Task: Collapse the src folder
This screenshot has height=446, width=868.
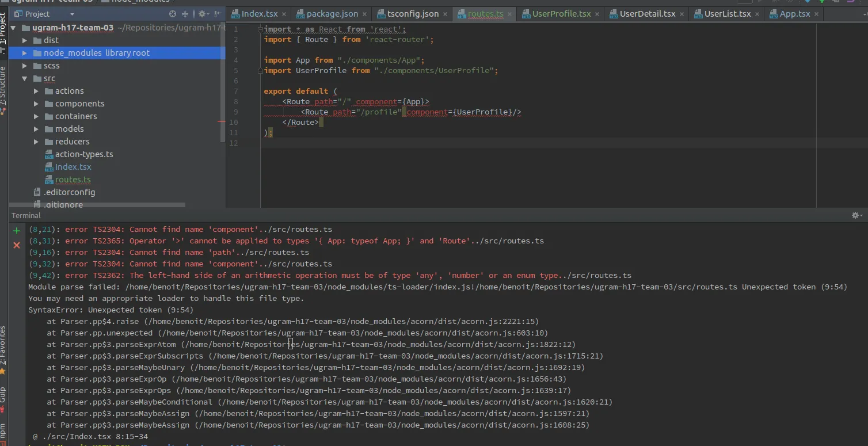Action: (x=25, y=78)
